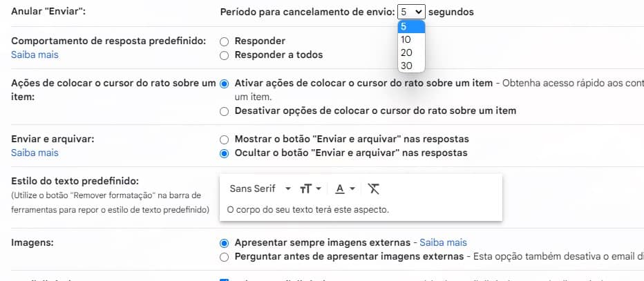This screenshot has height=281, width=644.
Task: Select Responder a todos radio button
Action: (224, 55)
